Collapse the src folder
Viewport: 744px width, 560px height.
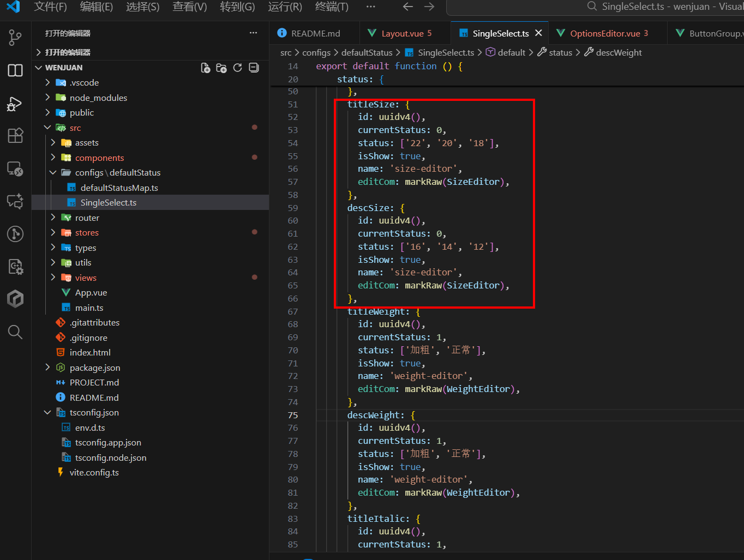click(47, 128)
